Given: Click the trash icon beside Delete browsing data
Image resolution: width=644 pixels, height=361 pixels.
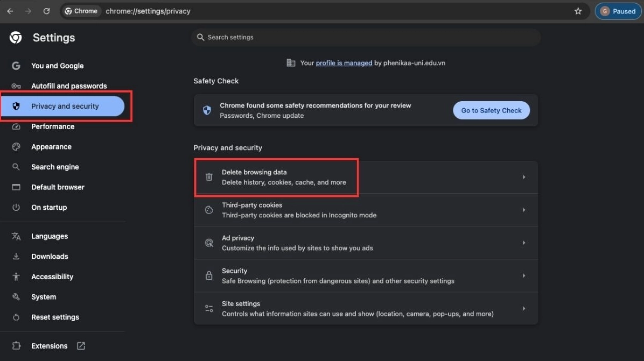Looking at the screenshot, I should point(209,177).
